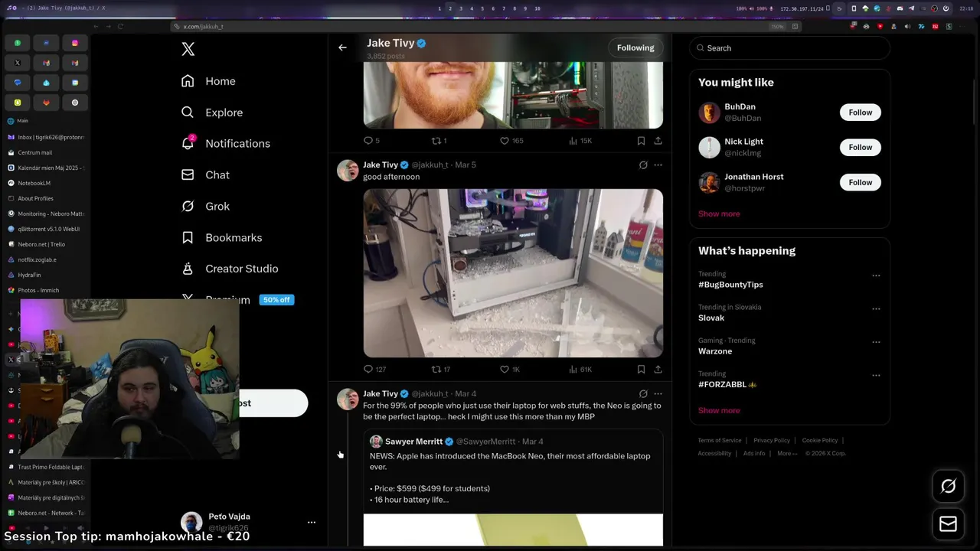Image resolution: width=980 pixels, height=551 pixels.
Task: Open Notifications page
Action: click(226, 144)
